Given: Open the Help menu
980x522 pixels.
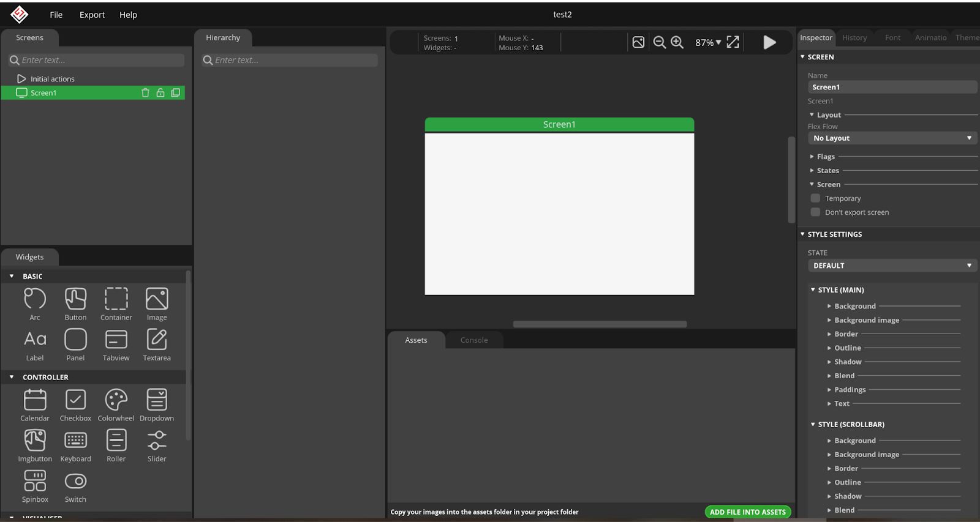Looking at the screenshot, I should pos(128,15).
